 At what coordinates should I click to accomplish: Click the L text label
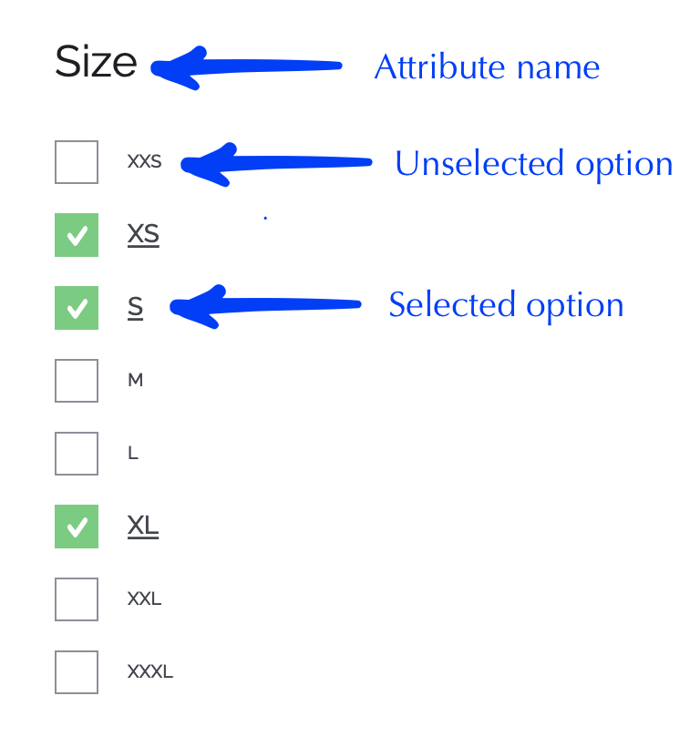point(133,454)
